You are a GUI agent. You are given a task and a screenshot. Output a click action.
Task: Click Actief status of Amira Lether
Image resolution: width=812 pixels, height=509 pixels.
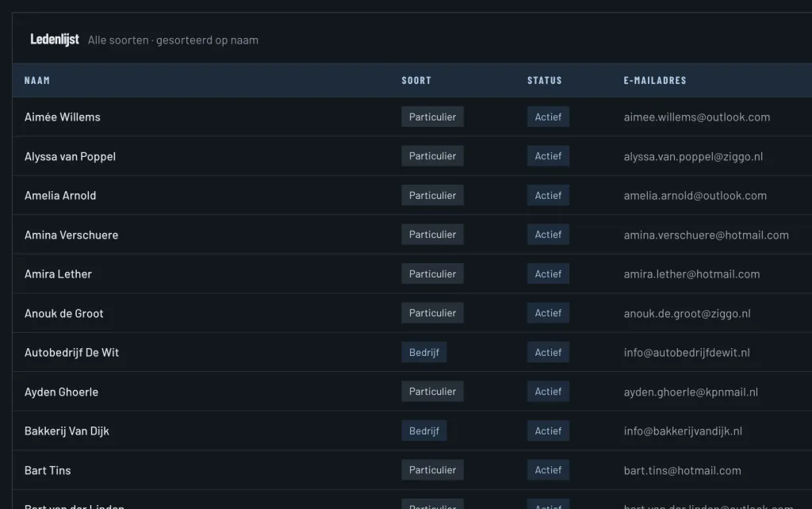(x=548, y=274)
